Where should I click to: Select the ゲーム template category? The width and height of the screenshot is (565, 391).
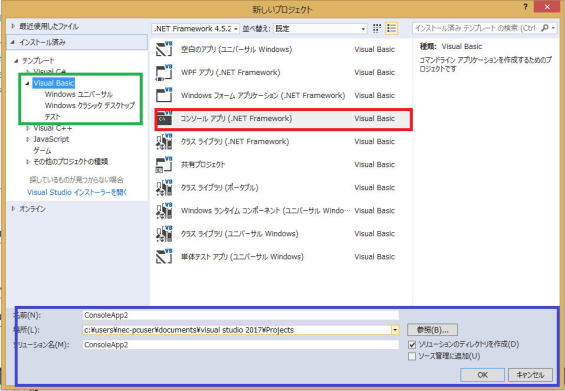click(42, 151)
